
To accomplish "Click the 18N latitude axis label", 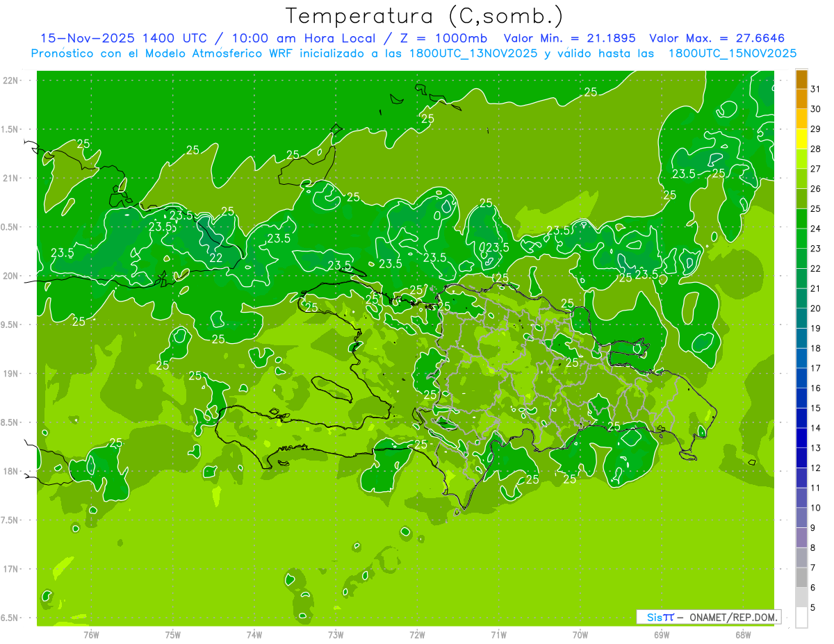I will pos(10,471).
